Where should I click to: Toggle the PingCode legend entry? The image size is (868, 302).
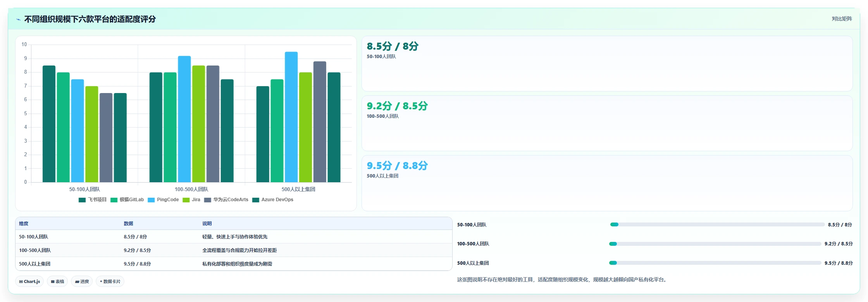[x=163, y=200]
